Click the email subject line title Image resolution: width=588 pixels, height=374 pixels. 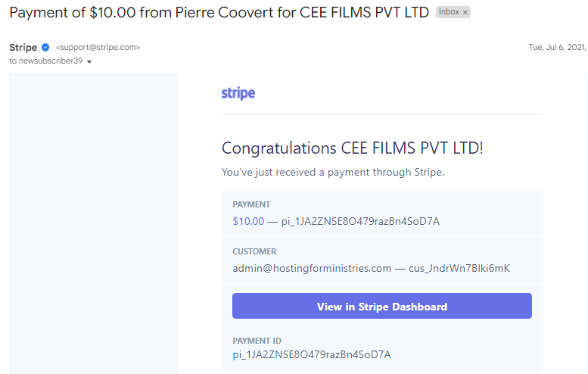(x=219, y=12)
